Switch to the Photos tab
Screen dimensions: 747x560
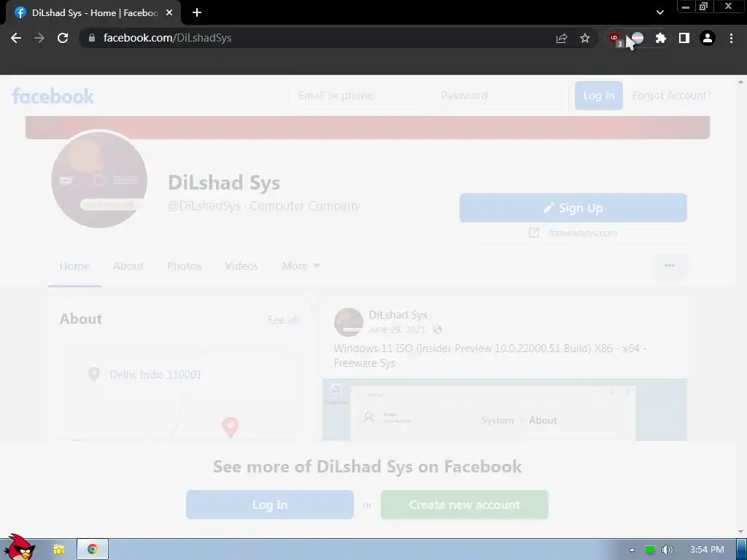[184, 266]
